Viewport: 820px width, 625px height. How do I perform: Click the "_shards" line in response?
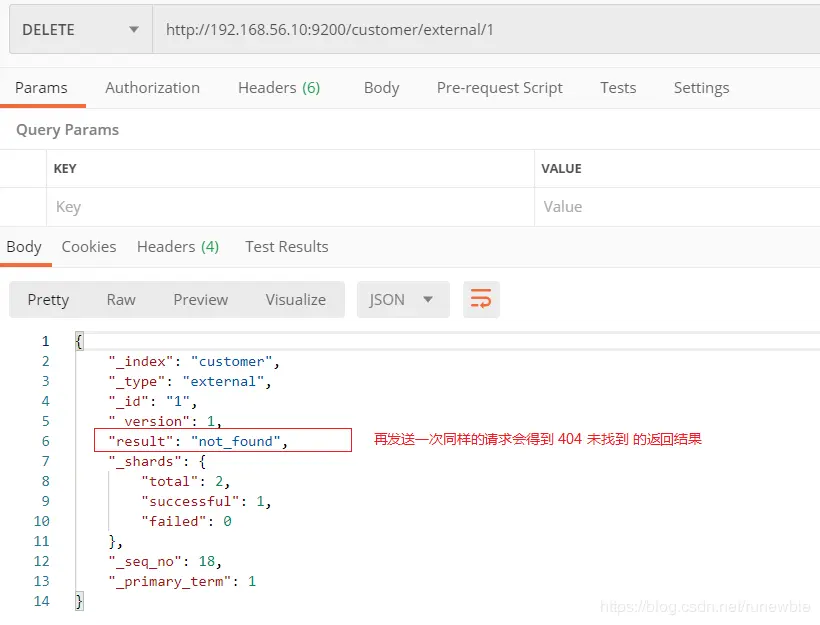(x=157, y=461)
